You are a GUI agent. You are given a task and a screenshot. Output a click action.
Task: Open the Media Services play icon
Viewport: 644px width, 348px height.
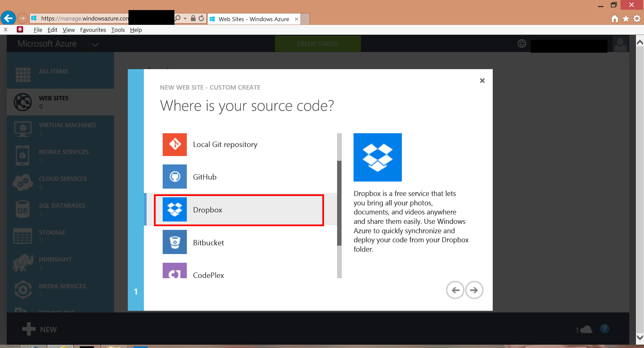pyautogui.click(x=23, y=290)
